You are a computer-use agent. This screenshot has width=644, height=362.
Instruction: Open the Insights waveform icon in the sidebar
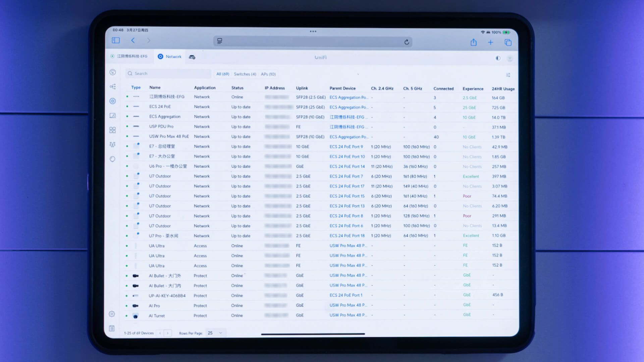point(112,144)
